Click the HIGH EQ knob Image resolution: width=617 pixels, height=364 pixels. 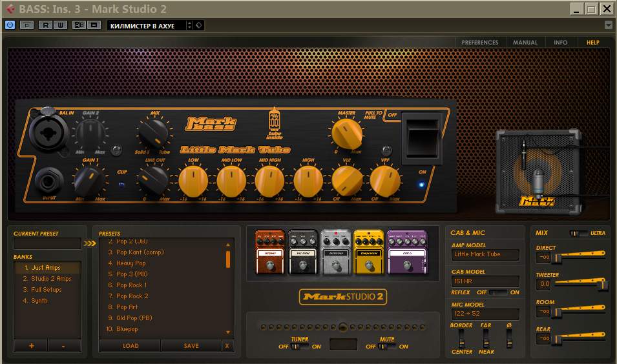(x=308, y=181)
